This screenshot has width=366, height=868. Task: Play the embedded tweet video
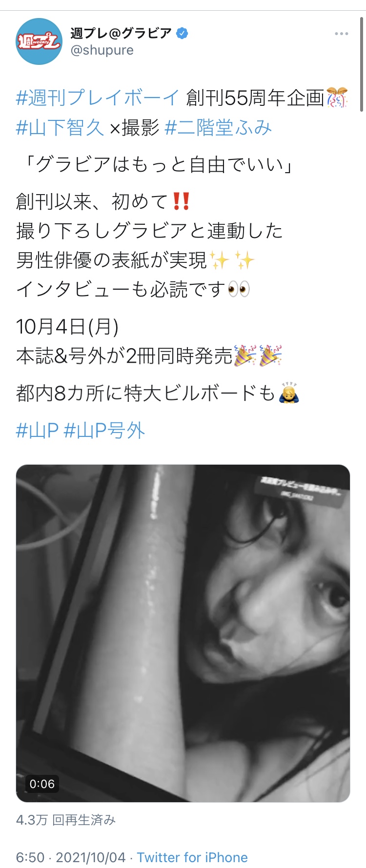tap(183, 633)
